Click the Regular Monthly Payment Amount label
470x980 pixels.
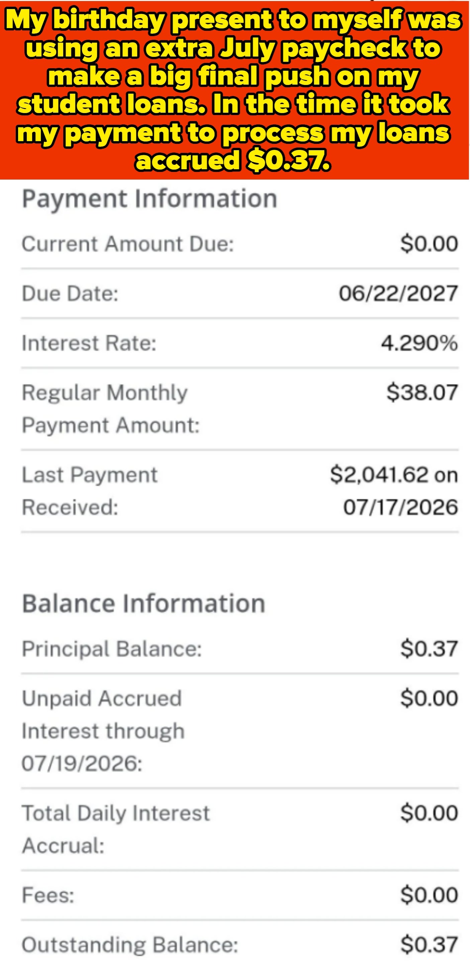pos(111,409)
